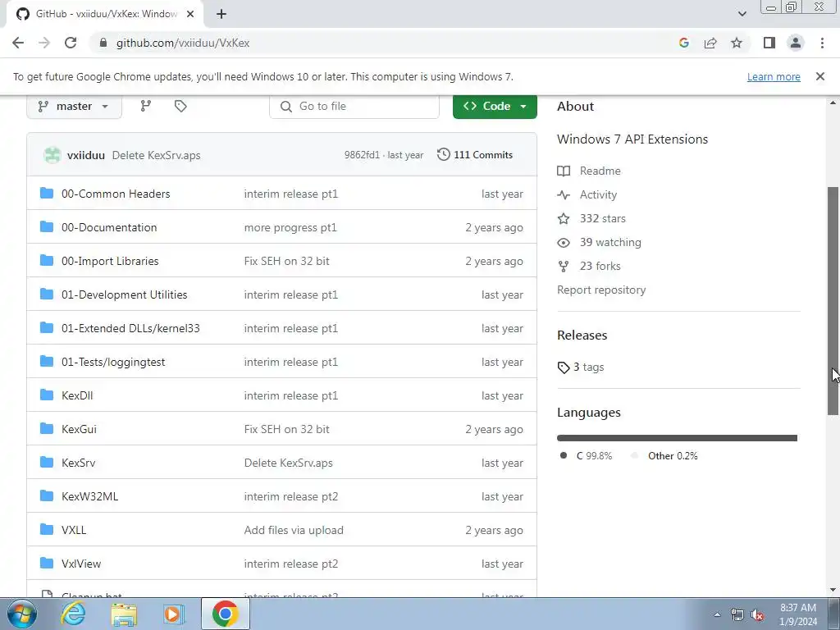Open Windows Explorer from taskbar

pos(124,614)
